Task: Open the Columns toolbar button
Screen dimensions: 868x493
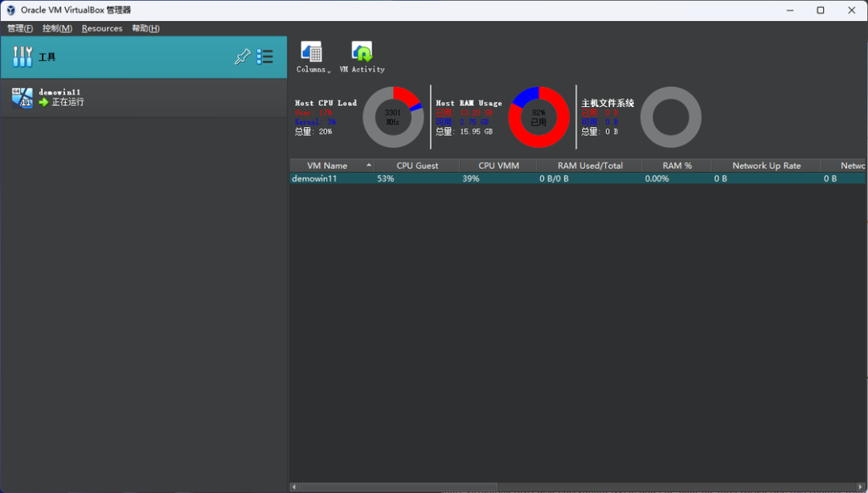Action: coord(311,57)
